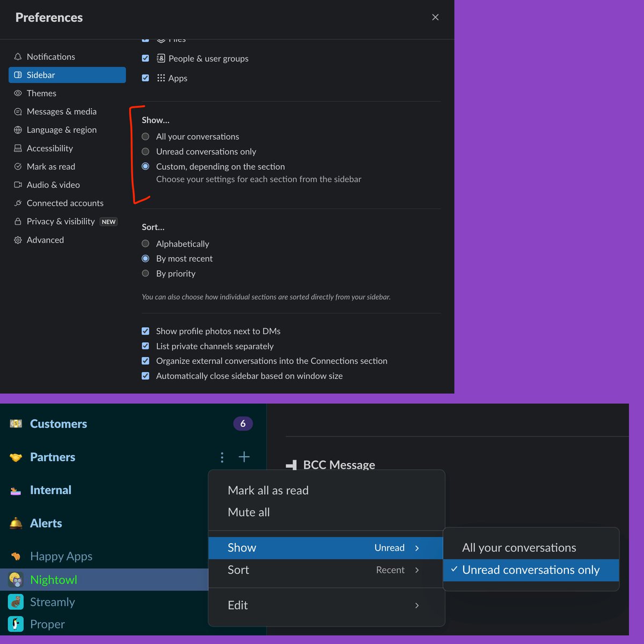Expand the Edit submenu arrow
This screenshot has height=644, width=644.
417,605
